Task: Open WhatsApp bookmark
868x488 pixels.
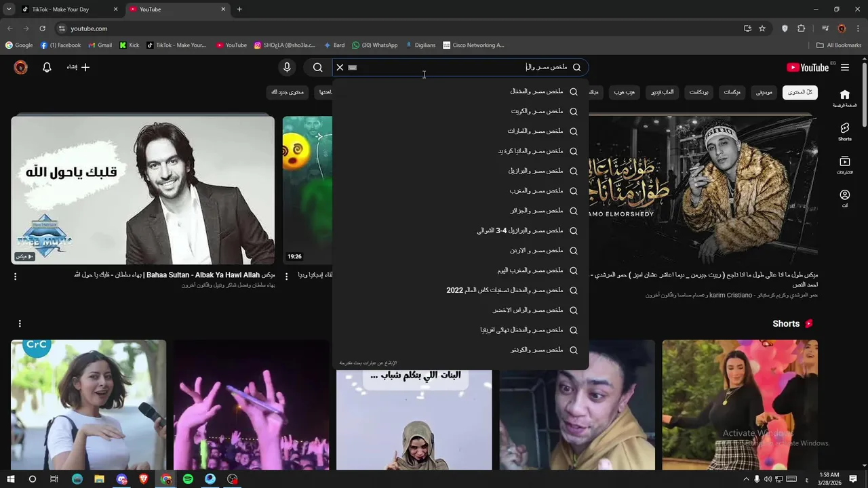Action: [375, 45]
